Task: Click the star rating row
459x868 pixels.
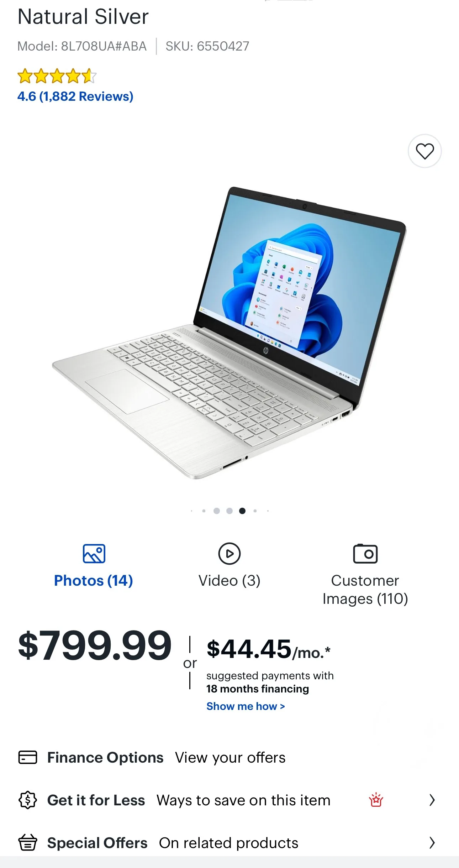Action: 57,76
